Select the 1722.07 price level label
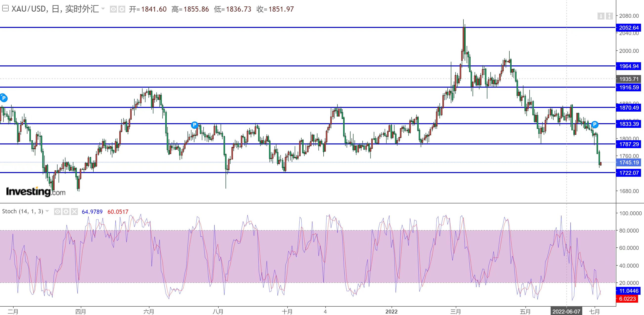This screenshot has width=644, height=315. coord(628,173)
